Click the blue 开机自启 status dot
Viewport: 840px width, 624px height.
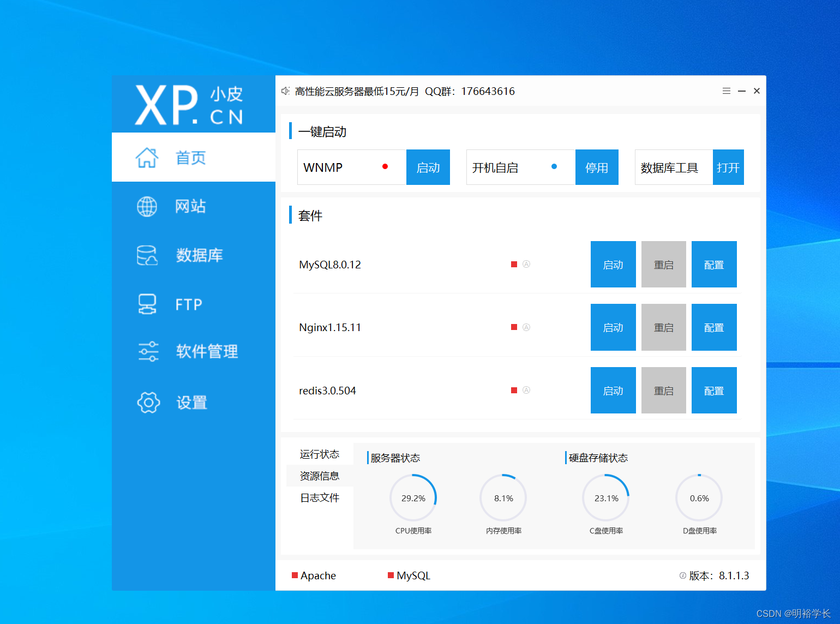(554, 166)
